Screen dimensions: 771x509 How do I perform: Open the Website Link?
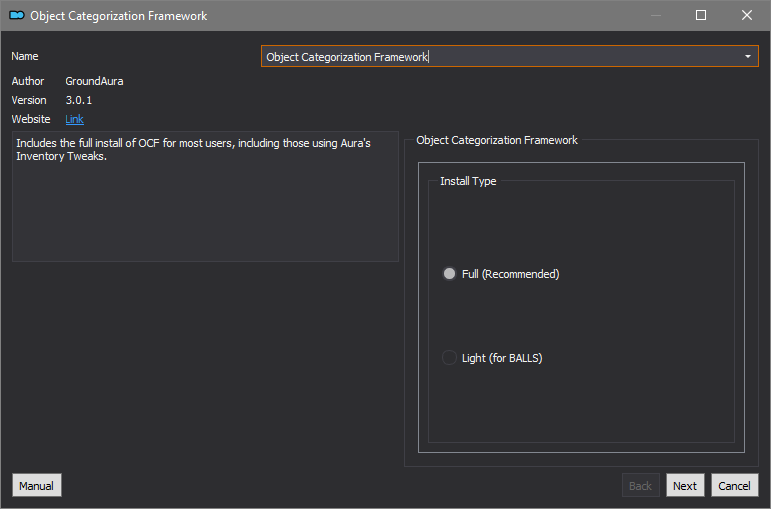(74, 119)
